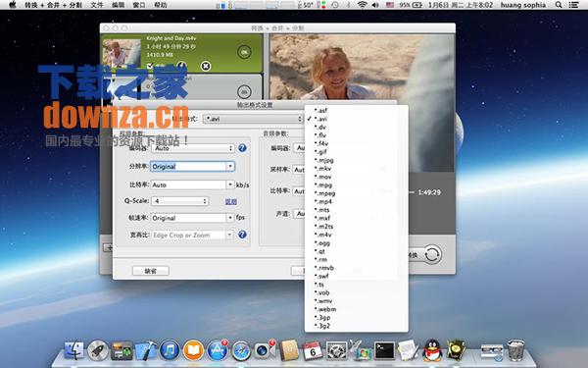
Task: Click the resolution Original text field
Action: 188,167
